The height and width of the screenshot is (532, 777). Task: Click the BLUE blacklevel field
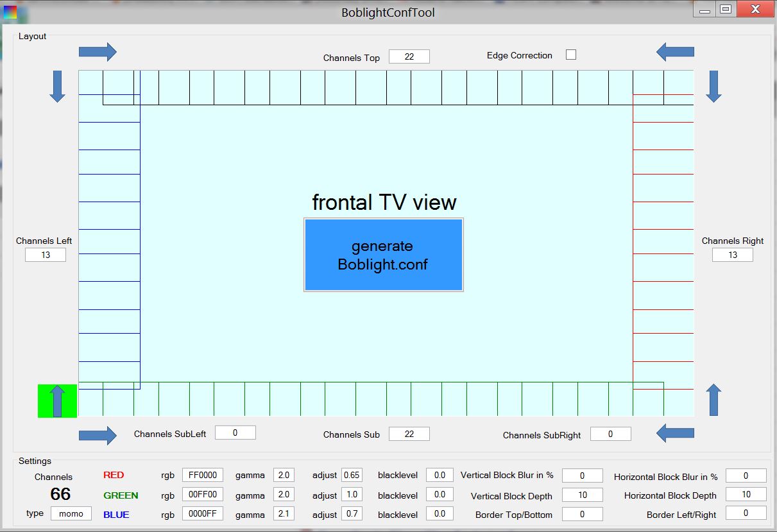[x=440, y=513]
